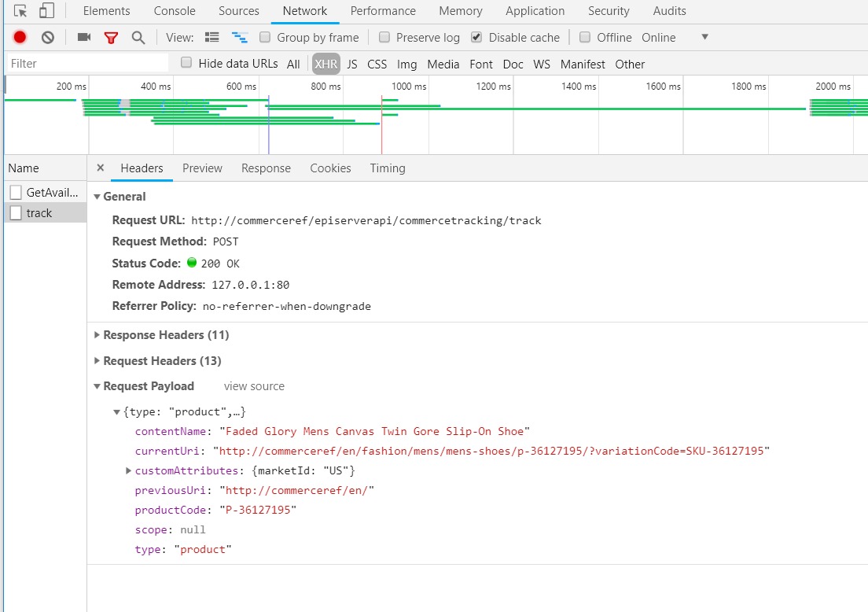Toggle the red filter funnel icon

tap(111, 37)
